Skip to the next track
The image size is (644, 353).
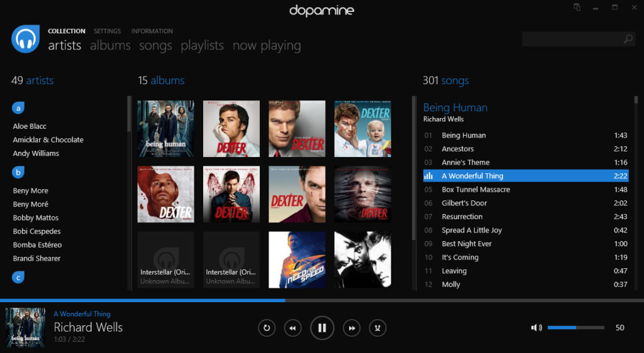352,328
